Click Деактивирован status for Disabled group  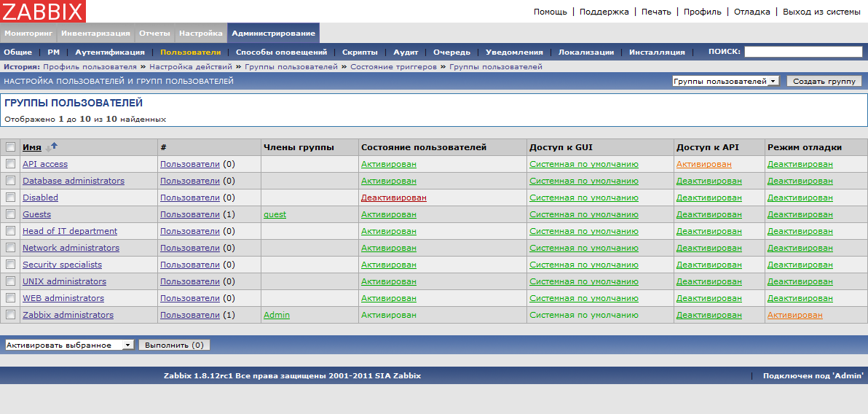coord(394,198)
